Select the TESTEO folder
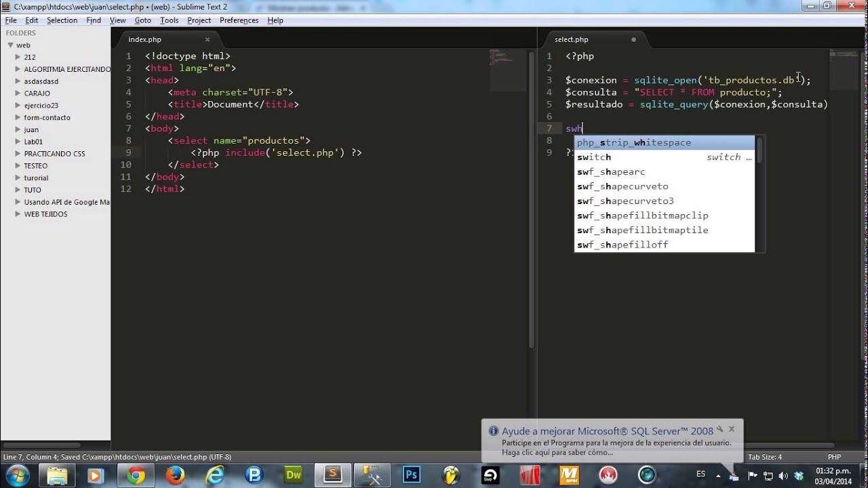Viewport: 868px width, 488px height. (x=36, y=165)
